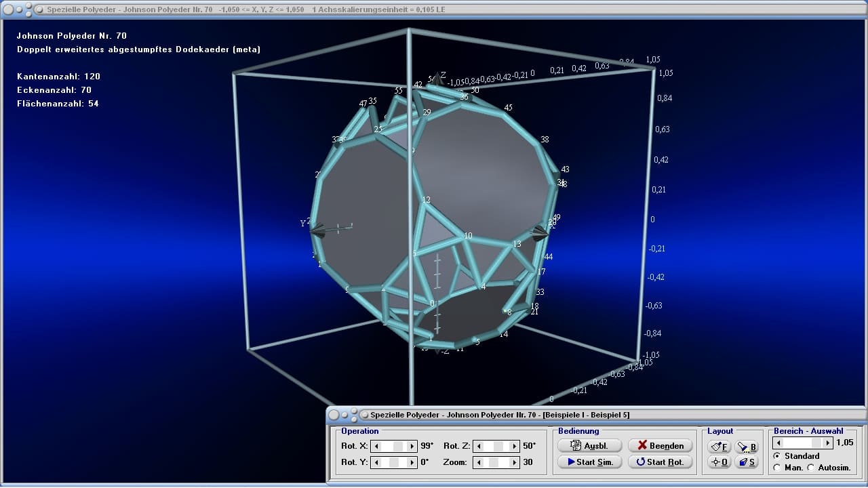
Task: Click the Layout F button
Action: [x=719, y=447]
